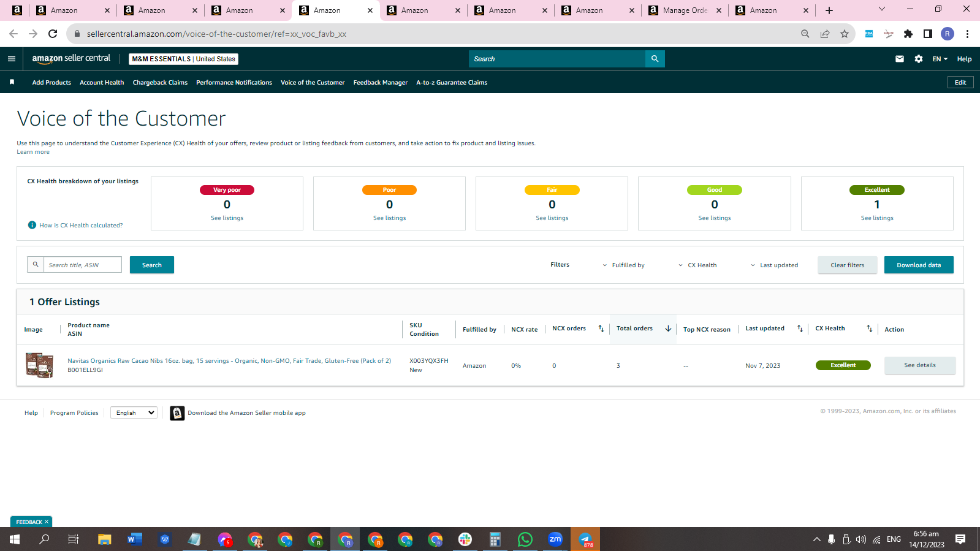Switch to the Manage Orders browser tab
Image resolution: width=980 pixels, height=551 pixels.
[685, 10]
